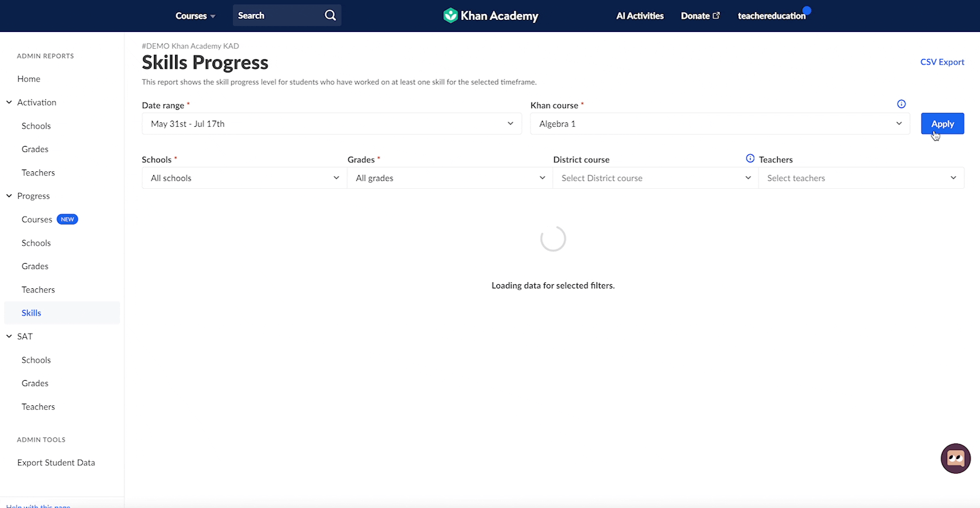Click the CSV Export link

click(942, 62)
